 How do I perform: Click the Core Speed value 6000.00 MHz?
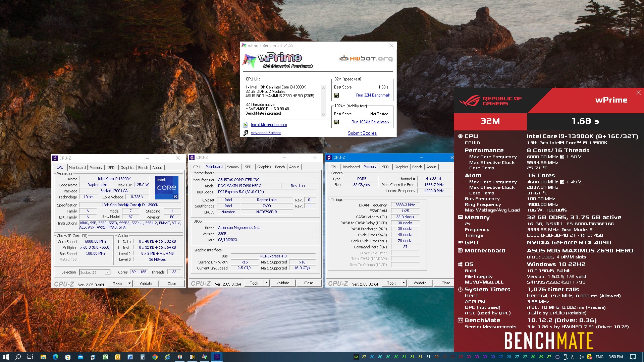[96, 242]
